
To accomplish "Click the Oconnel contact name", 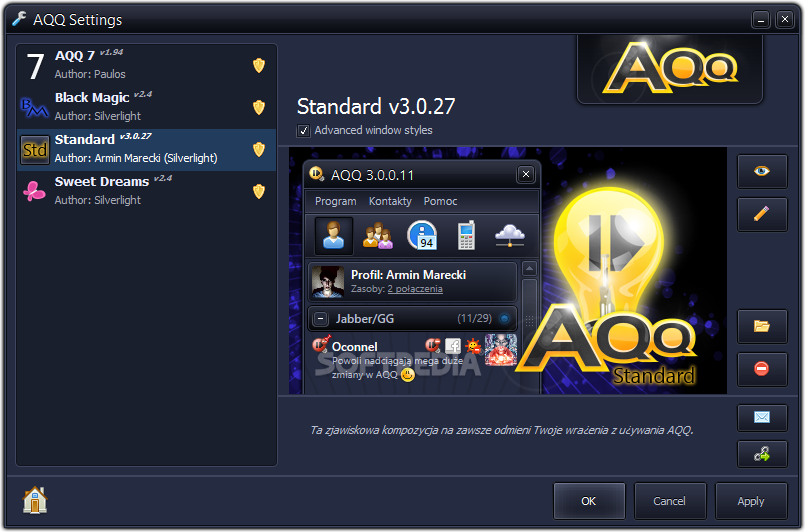I will (x=355, y=347).
